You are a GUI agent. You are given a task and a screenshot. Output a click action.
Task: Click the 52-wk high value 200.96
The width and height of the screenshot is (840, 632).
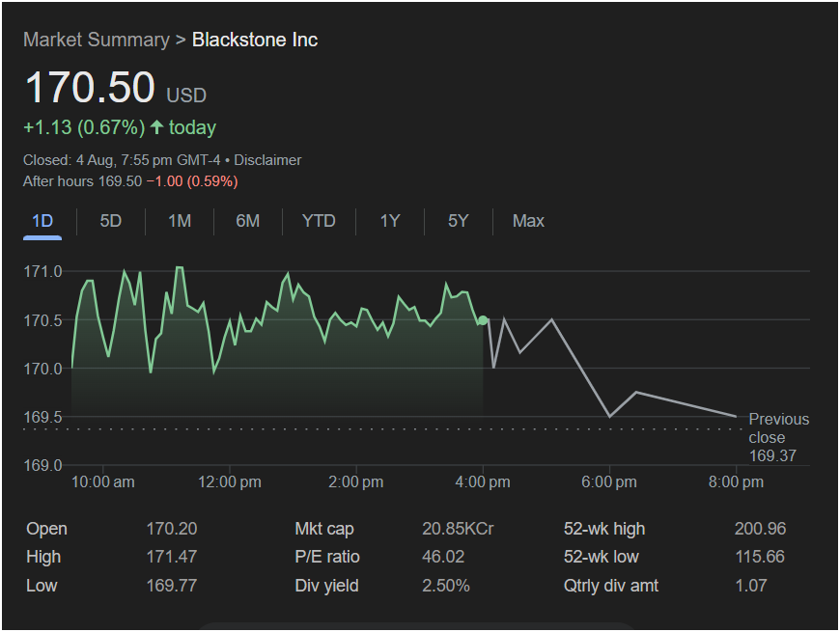[760, 529]
